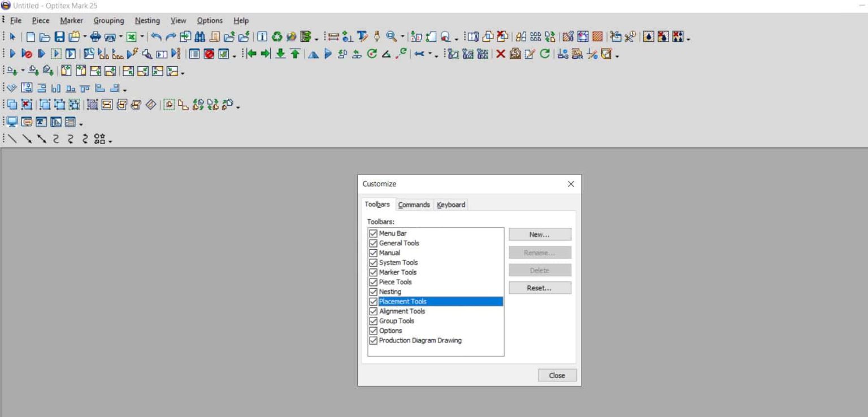Expand overflow arrow of group tools toolbar
The image size is (868, 417).
pyautogui.click(x=238, y=107)
